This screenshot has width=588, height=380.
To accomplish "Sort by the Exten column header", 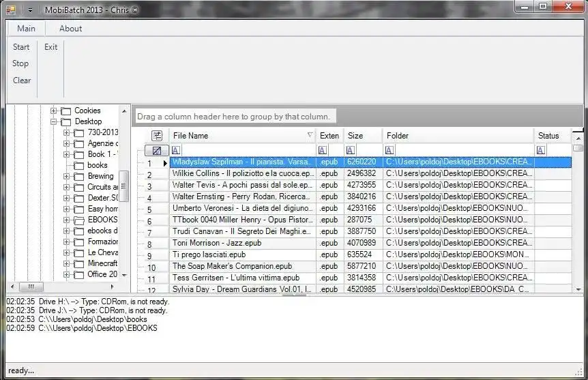I will click(x=330, y=136).
